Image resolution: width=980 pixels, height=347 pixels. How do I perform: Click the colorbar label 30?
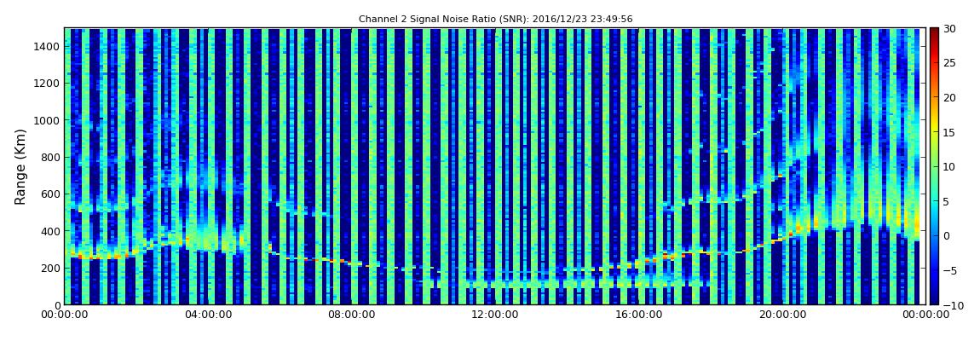(x=949, y=28)
